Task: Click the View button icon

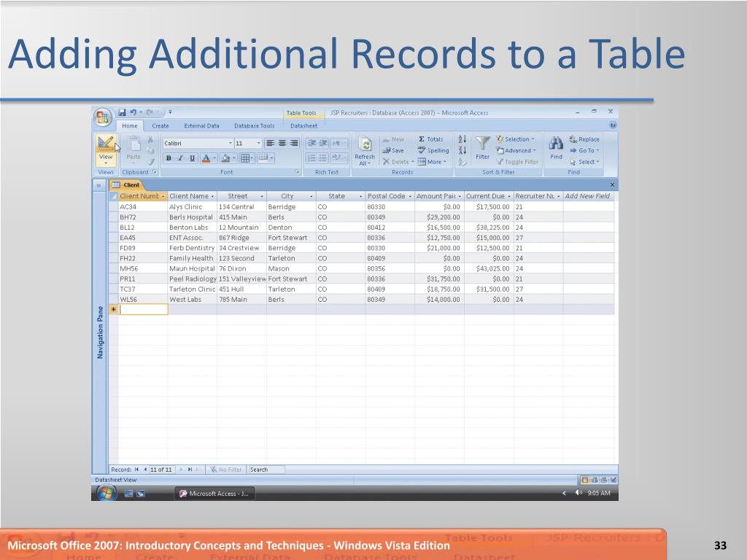Action: point(105,144)
